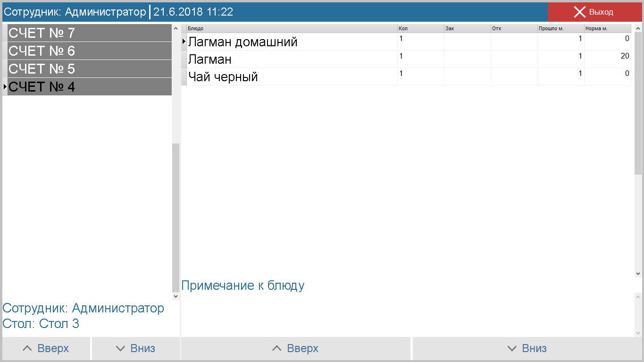Click the row indicator arrow on Лагман домашний

(184, 42)
